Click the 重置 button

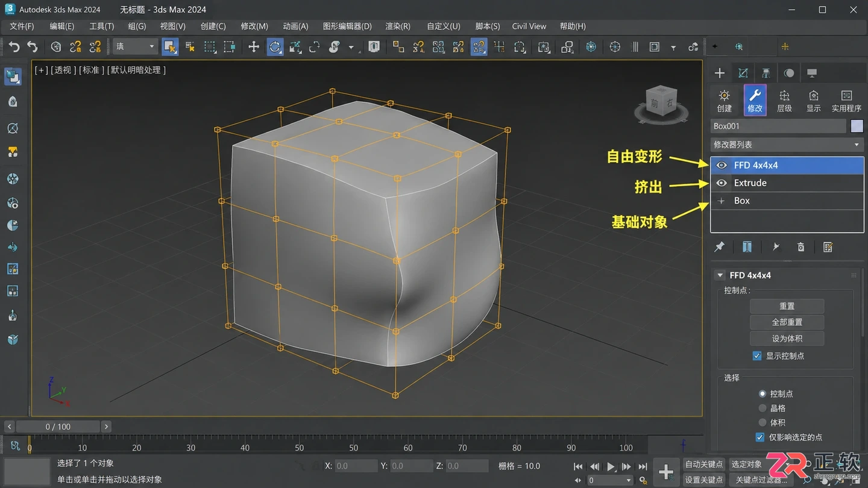787,306
